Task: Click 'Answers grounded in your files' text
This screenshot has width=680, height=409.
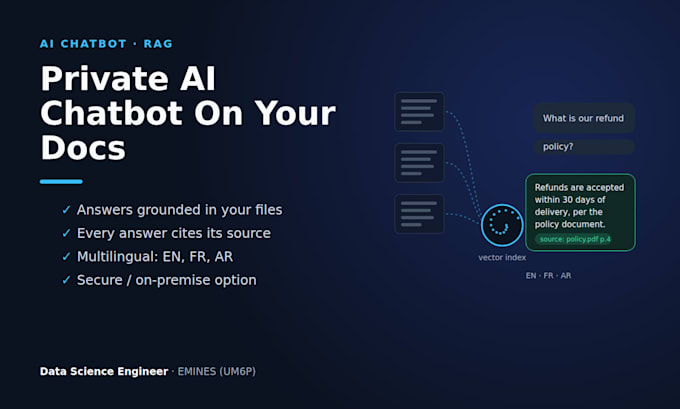Action: tap(180, 210)
